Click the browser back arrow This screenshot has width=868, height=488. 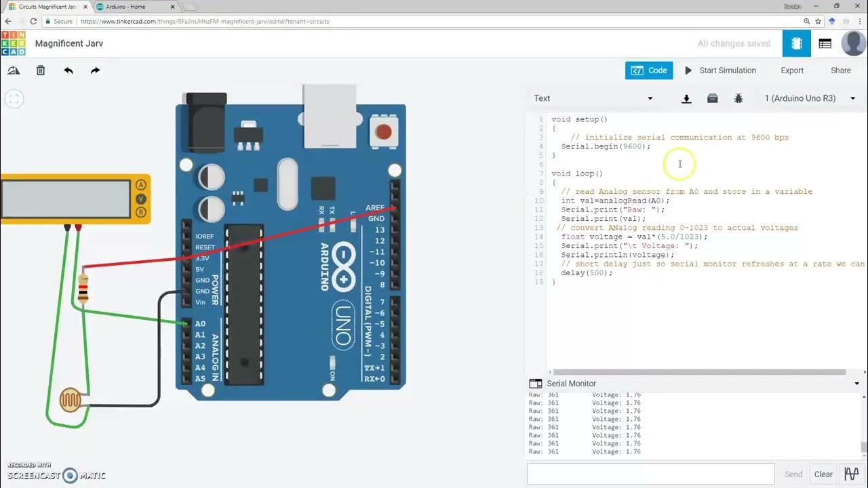[x=7, y=21]
